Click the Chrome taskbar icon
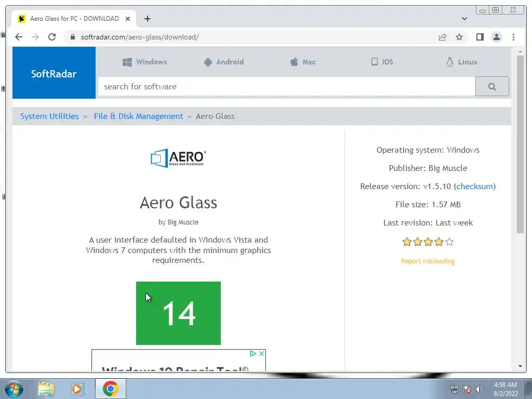Viewport: 532px width, 399px height. click(110, 389)
